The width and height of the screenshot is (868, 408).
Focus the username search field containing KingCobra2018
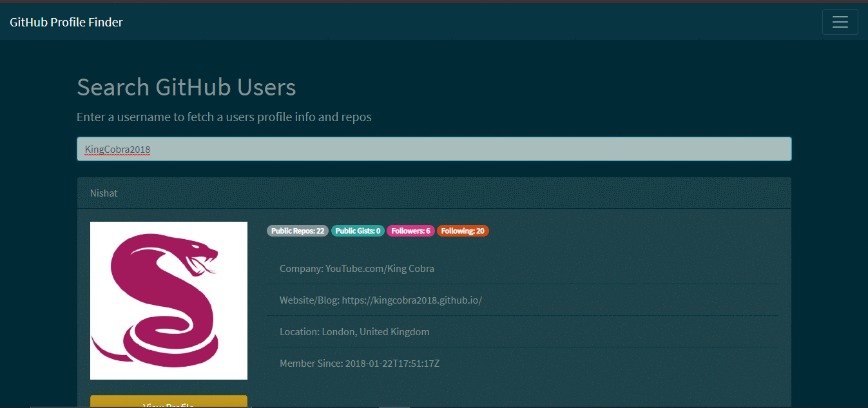click(434, 149)
